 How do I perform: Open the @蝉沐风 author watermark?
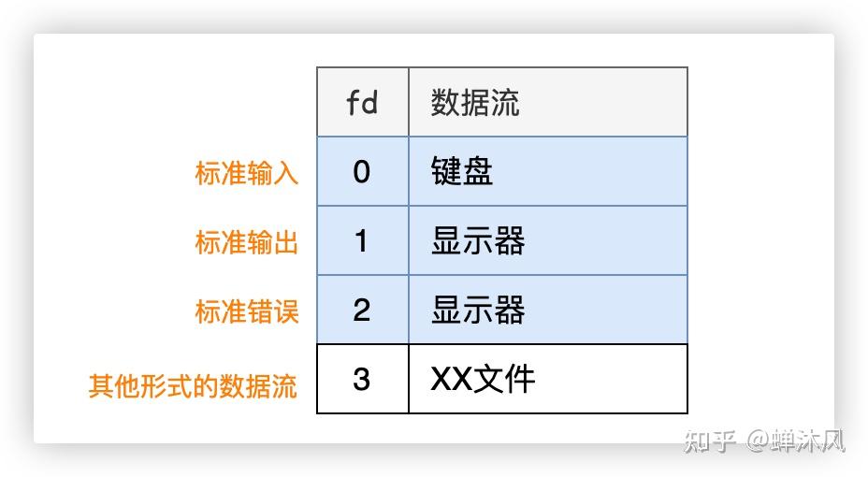(795, 441)
